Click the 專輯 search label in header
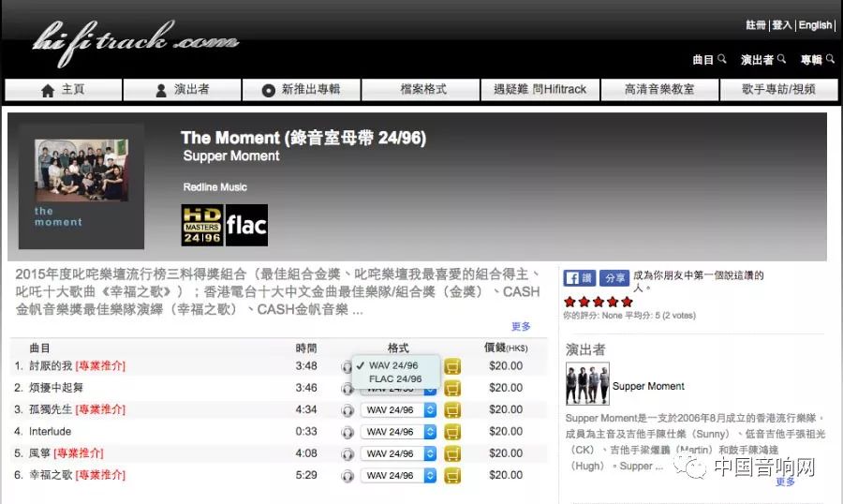 tap(811, 60)
